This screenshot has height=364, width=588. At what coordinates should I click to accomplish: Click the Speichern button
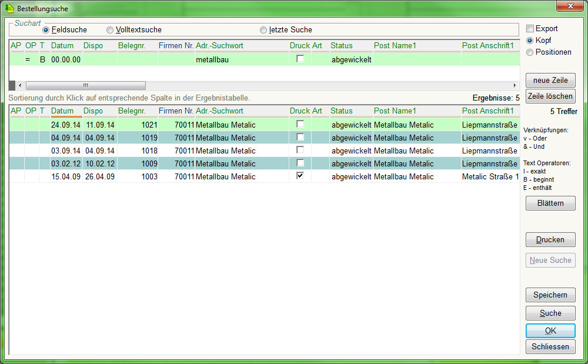pos(550,295)
